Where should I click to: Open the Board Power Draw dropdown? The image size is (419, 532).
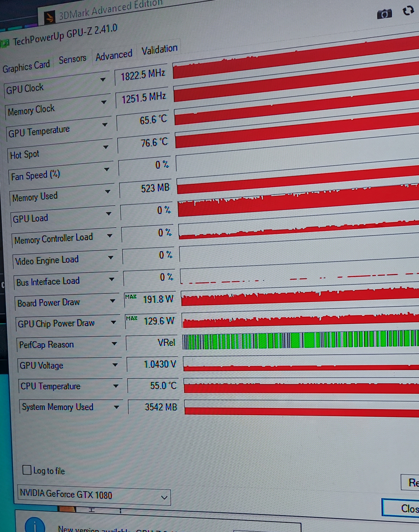113,301
